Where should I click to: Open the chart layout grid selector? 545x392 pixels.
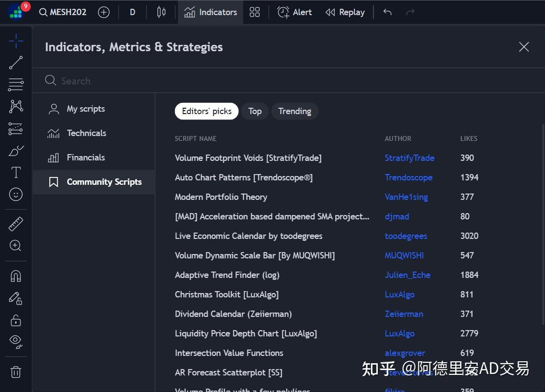click(x=254, y=12)
